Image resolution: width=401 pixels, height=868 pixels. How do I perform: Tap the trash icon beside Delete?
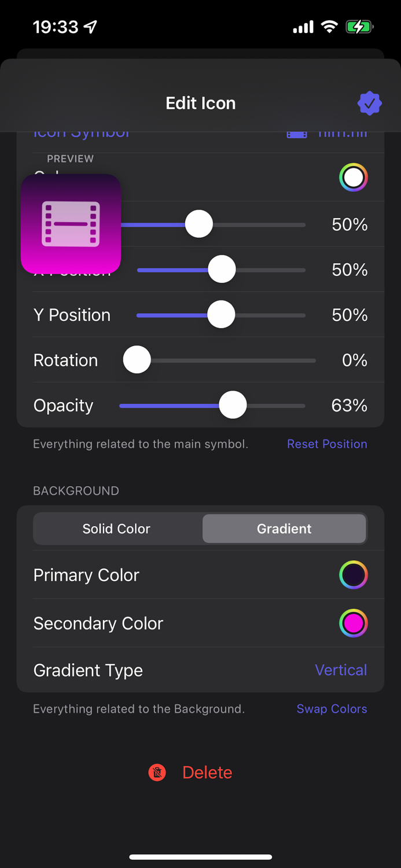tap(157, 772)
